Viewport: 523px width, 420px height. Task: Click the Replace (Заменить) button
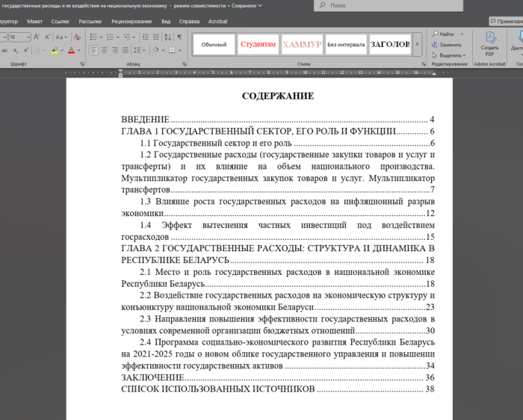447,44
